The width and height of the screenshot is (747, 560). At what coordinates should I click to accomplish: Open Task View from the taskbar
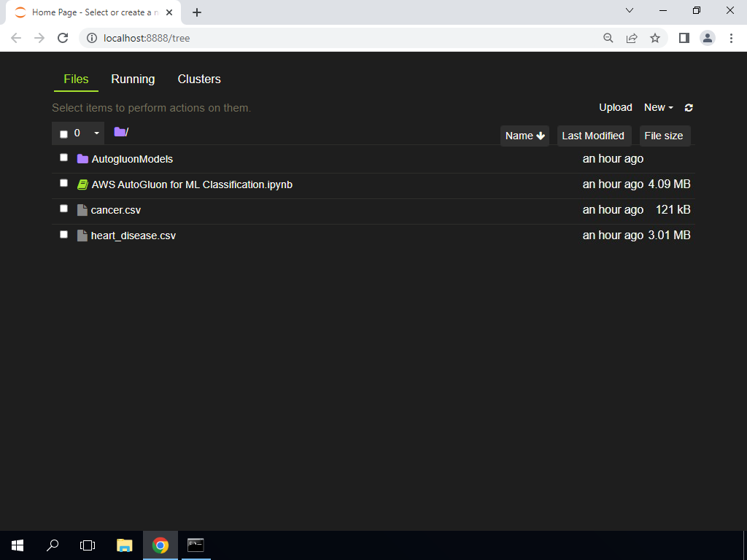coord(88,545)
